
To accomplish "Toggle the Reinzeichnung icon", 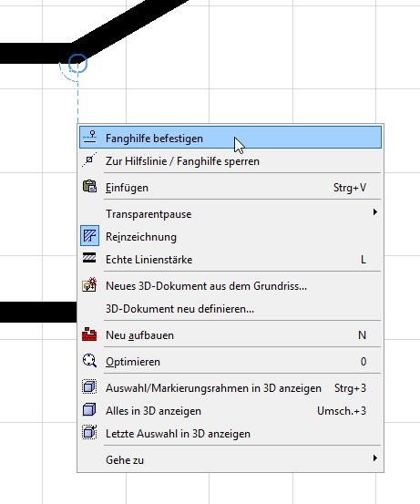I will 89,236.
